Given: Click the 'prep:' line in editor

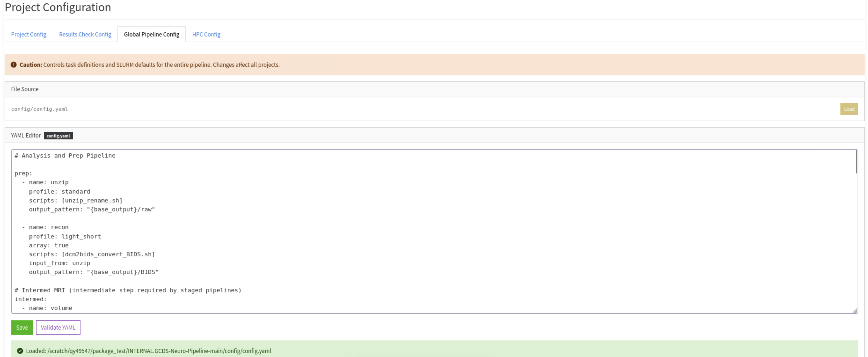Looking at the screenshot, I should click(x=24, y=173).
